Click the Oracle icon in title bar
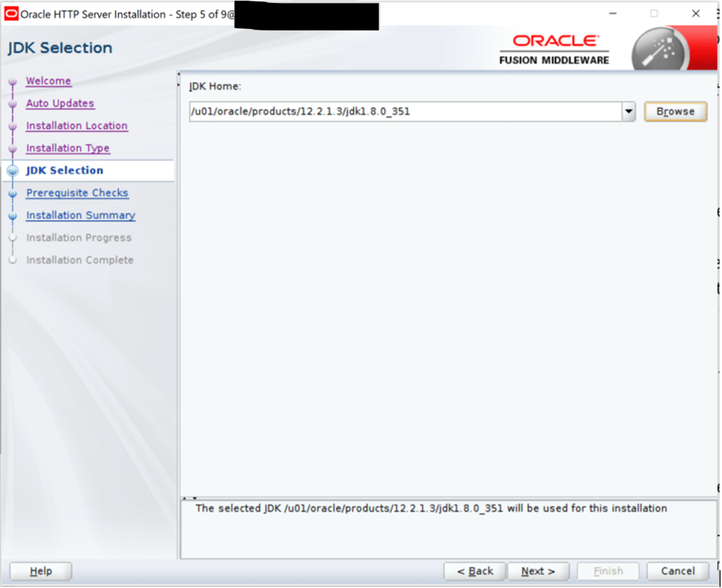This screenshot has height=588, width=722. (11, 15)
